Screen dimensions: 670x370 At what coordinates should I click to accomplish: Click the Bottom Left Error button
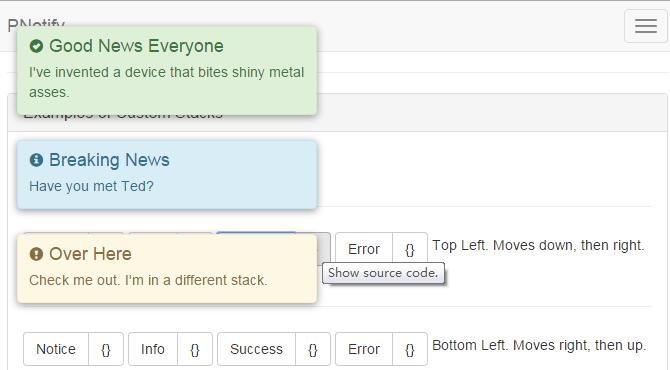364,349
